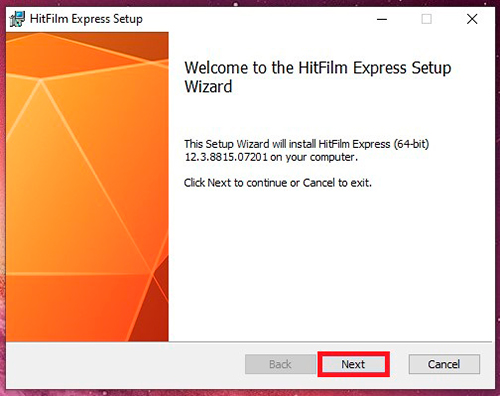Click the HitFilm Express Setup title text
Screen dimensions: 500x396
point(86,19)
